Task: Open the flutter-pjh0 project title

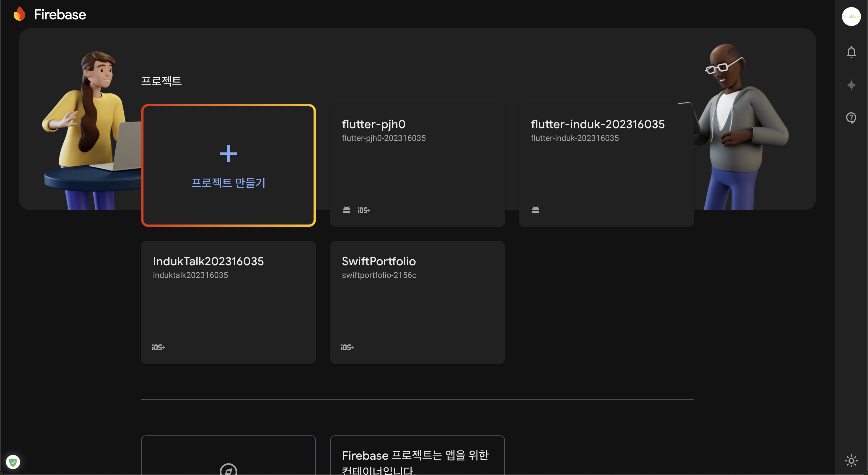Action: point(374,124)
